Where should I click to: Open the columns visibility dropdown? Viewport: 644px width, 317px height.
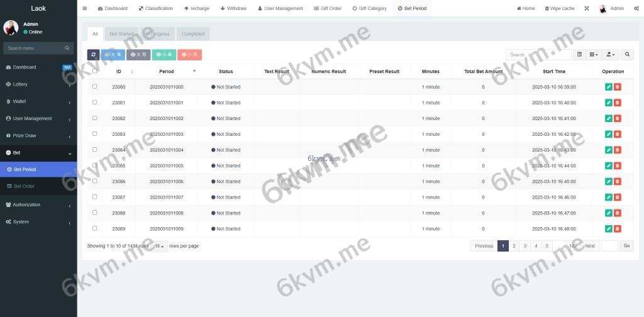[593, 55]
